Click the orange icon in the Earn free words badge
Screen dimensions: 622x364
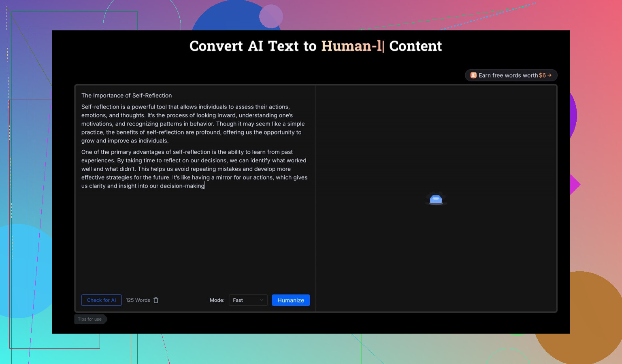tap(473, 75)
